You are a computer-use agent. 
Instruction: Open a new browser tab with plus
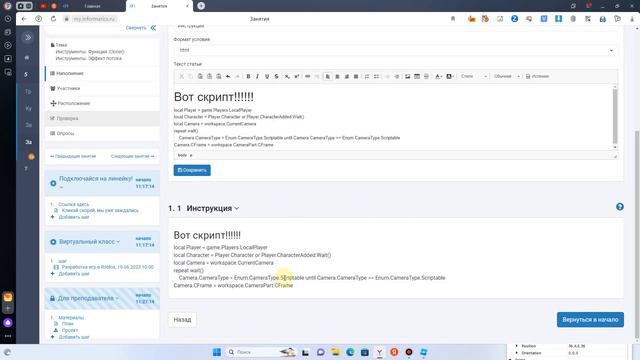[201, 6]
